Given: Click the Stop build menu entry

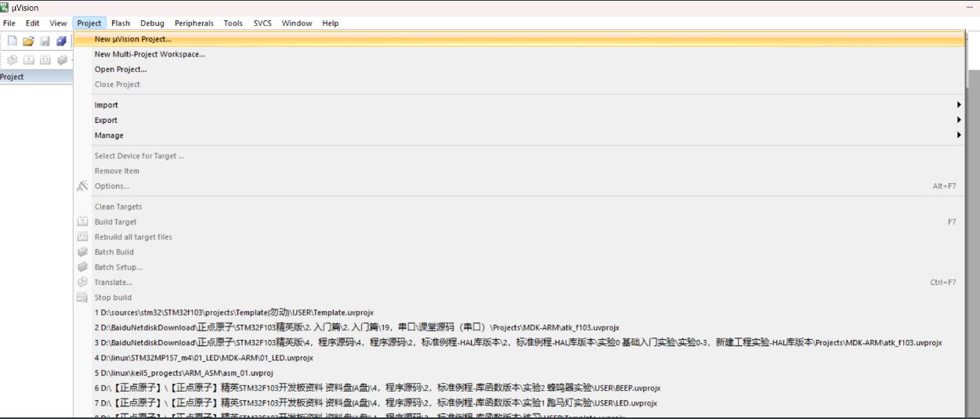Looking at the screenshot, I should (x=519, y=298).
